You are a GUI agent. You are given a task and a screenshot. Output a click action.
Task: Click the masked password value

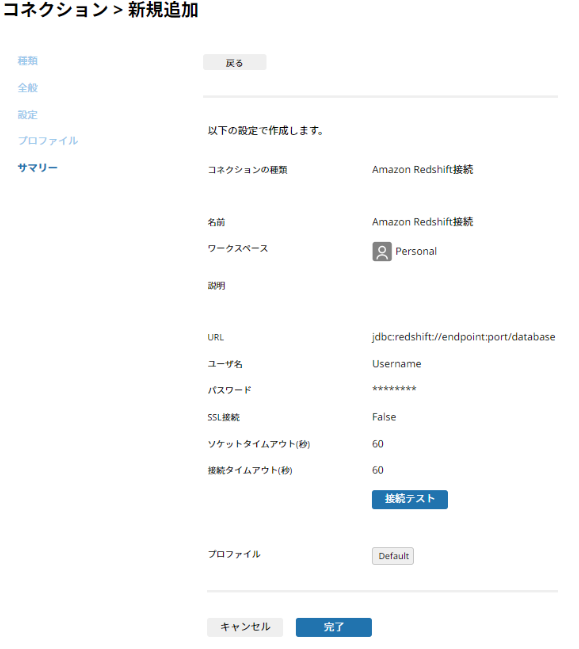pos(394,389)
